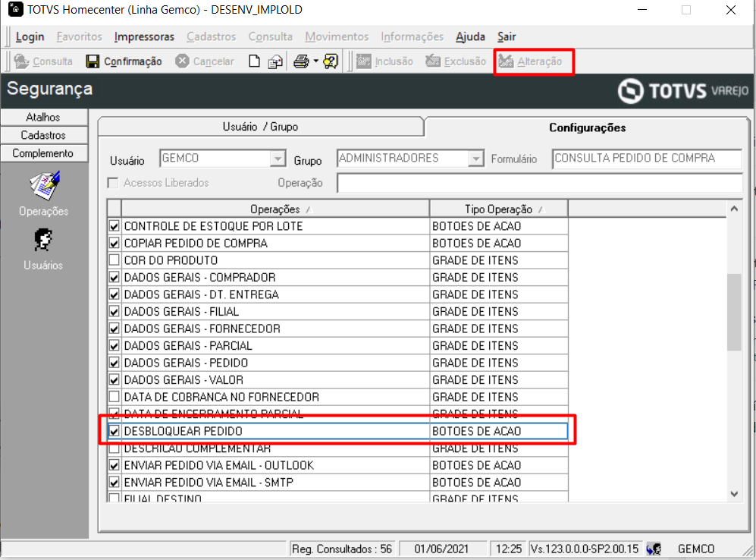
Task: Enable DATA DE COBRANCA NO FORNECEDOR checkbox
Action: [114, 397]
